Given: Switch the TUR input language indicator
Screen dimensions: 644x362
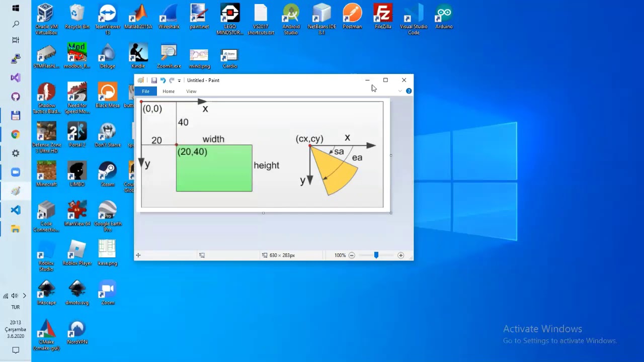Looking at the screenshot, I should (x=16, y=307).
